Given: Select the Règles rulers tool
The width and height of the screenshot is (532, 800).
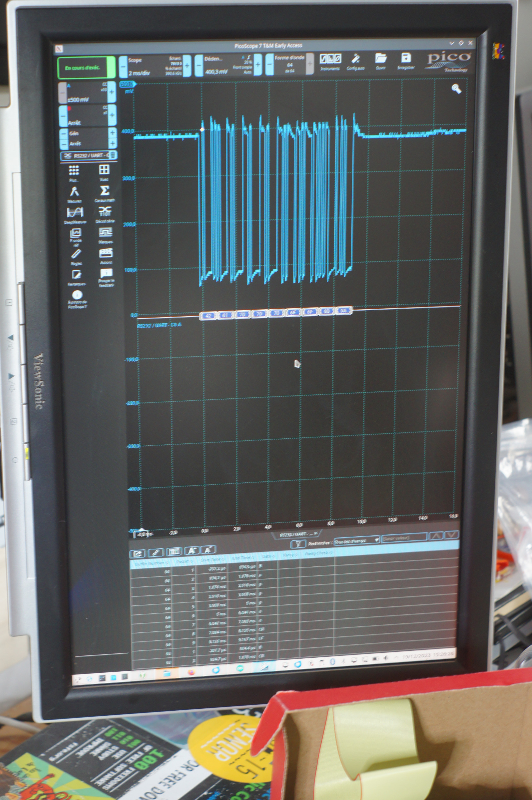Looking at the screenshot, I should pyautogui.click(x=76, y=257).
